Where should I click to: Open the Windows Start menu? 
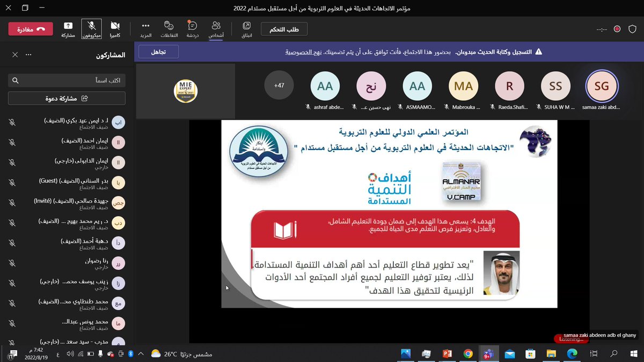[633, 354]
